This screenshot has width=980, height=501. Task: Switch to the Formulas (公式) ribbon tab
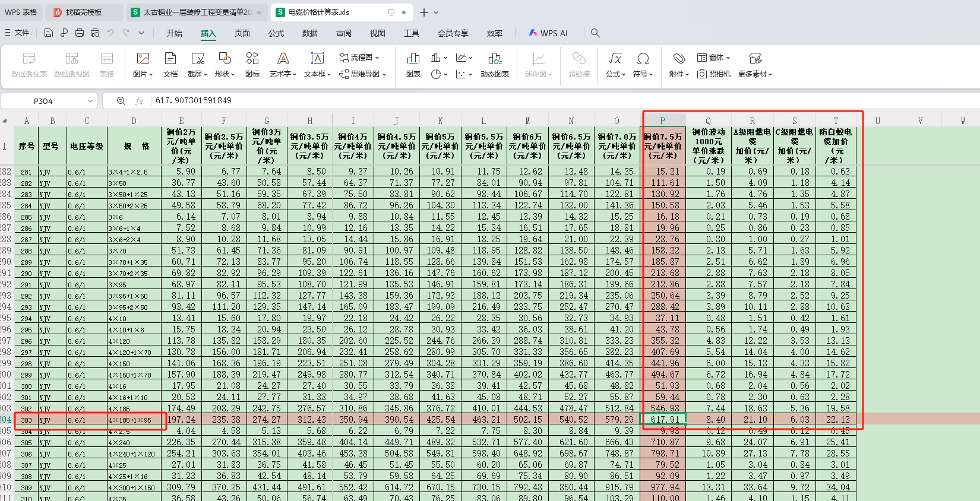(276, 33)
